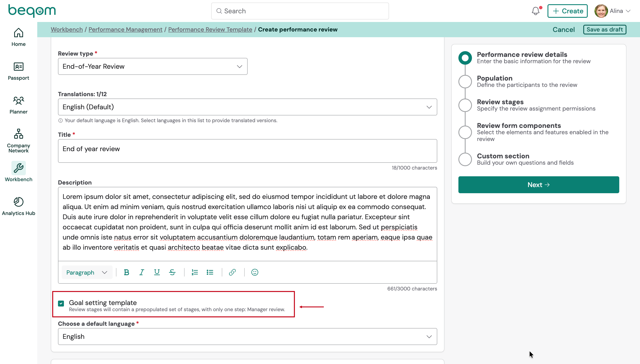This screenshot has width=640, height=364.
Task: Insert numbered list in description
Action: [x=195, y=272]
